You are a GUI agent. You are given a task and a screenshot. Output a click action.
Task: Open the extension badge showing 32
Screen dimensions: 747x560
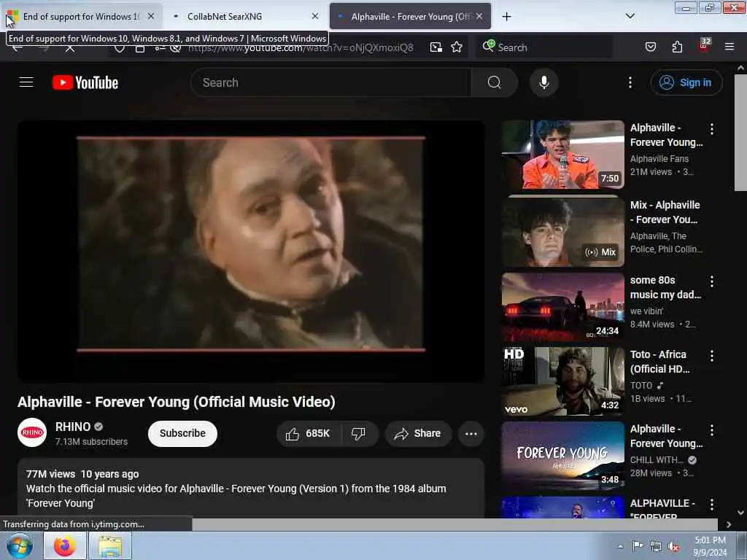pos(704,46)
